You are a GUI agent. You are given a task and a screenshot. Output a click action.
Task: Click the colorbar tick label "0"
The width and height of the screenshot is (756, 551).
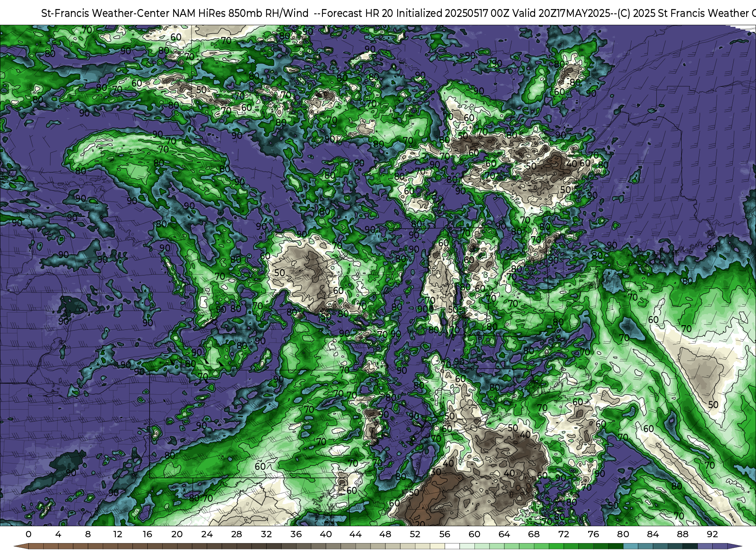(28, 534)
